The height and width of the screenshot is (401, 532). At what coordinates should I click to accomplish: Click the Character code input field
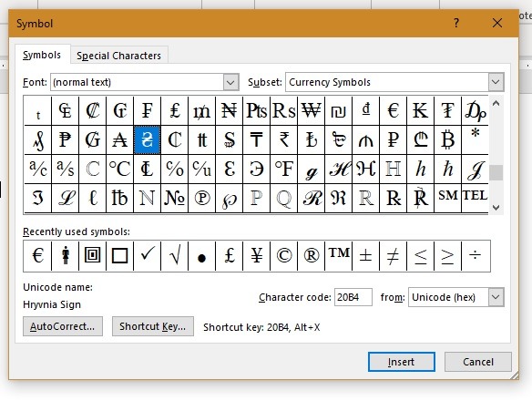353,297
